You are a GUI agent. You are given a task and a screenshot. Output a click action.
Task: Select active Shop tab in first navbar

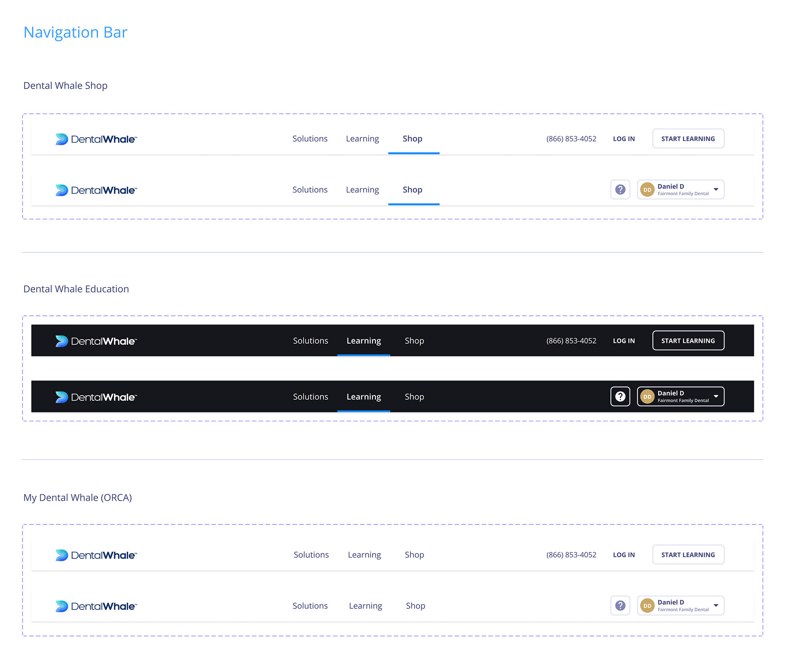[x=413, y=139]
